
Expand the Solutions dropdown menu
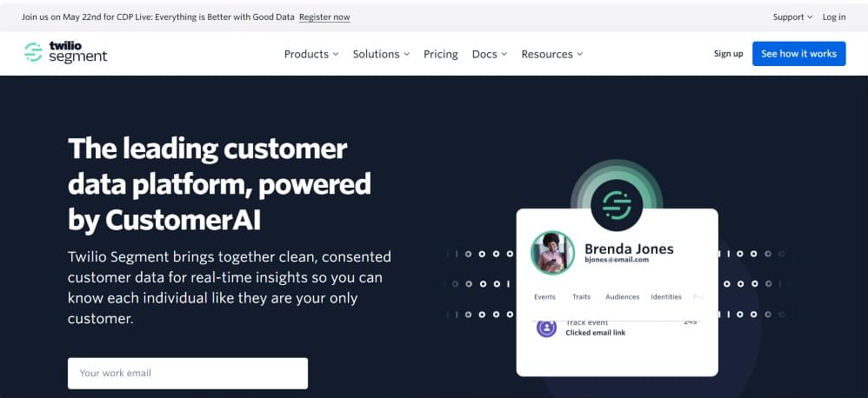[x=381, y=54]
